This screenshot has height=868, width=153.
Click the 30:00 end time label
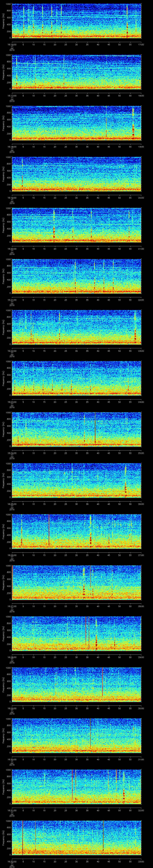click(x=141, y=708)
